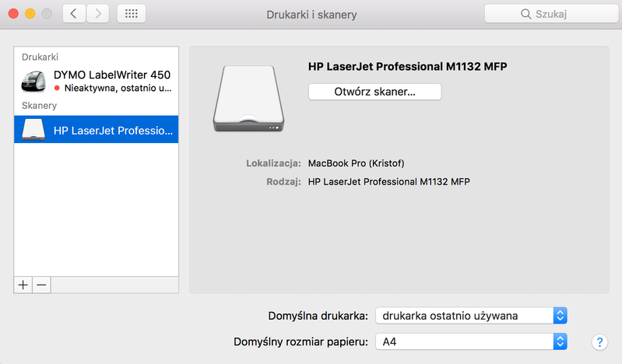The image size is (622, 364).
Task: Click the Drukarki section header
Action: coord(40,57)
